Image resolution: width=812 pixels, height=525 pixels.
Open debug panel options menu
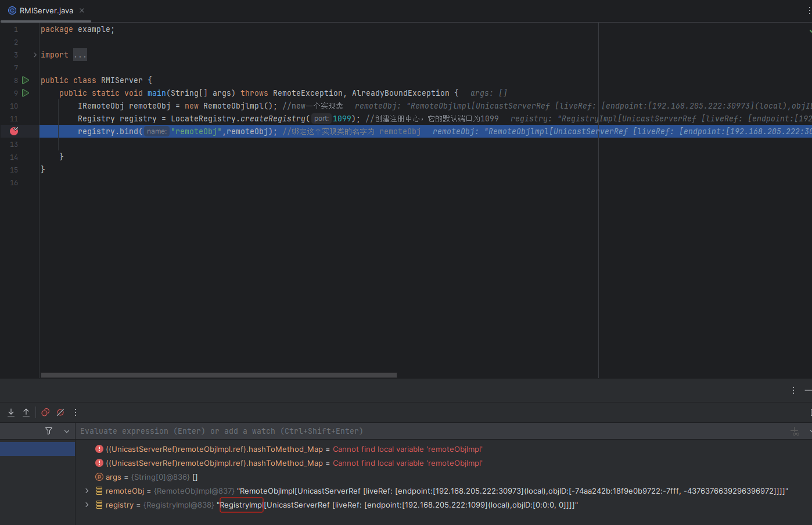(x=793, y=390)
